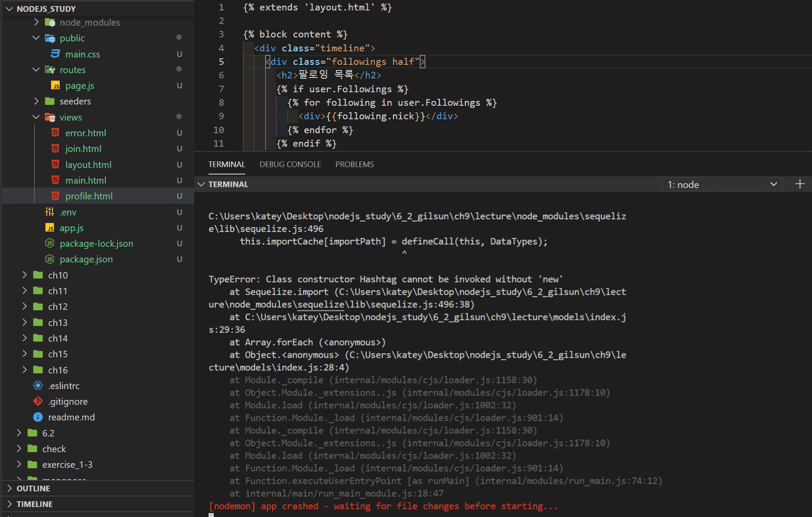This screenshot has width=812, height=517.
Task: Click the JS icon next to page.js
Action: click(x=55, y=86)
